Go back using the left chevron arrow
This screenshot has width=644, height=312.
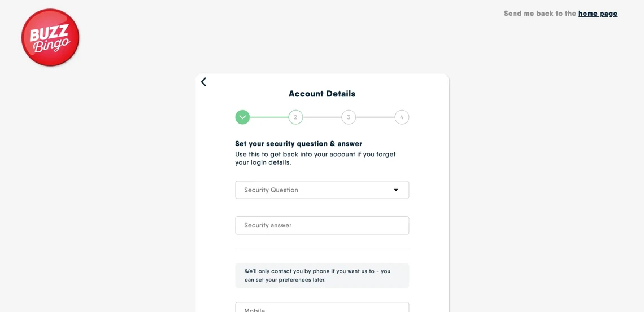point(204,82)
